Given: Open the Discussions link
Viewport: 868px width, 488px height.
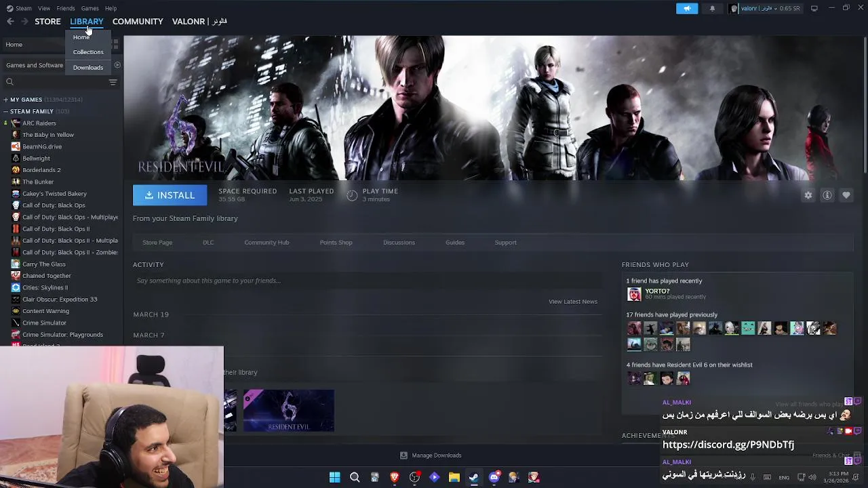Looking at the screenshot, I should click(x=399, y=243).
